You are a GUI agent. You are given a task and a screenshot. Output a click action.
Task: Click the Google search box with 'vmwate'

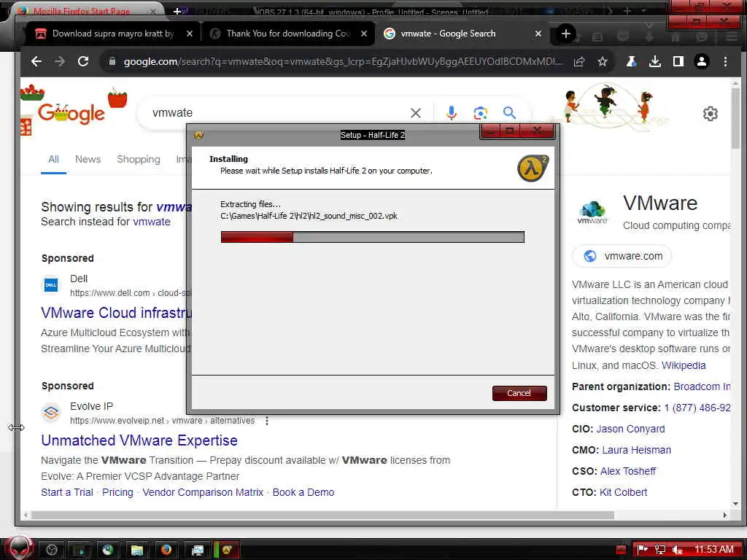pos(276,113)
